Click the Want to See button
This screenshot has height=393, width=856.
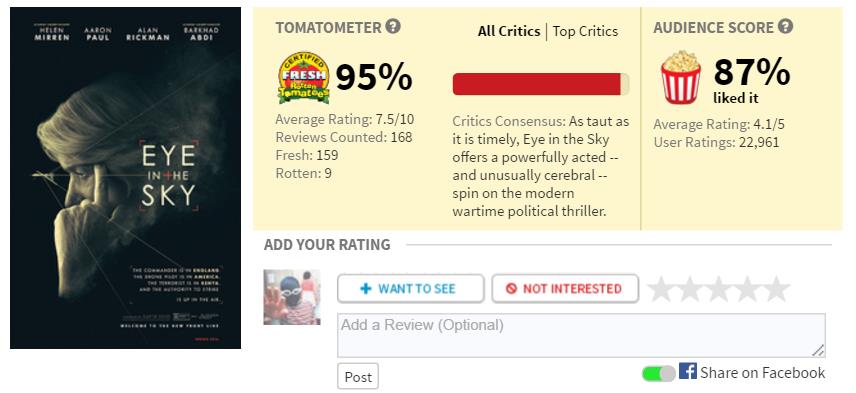tap(411, 288)
